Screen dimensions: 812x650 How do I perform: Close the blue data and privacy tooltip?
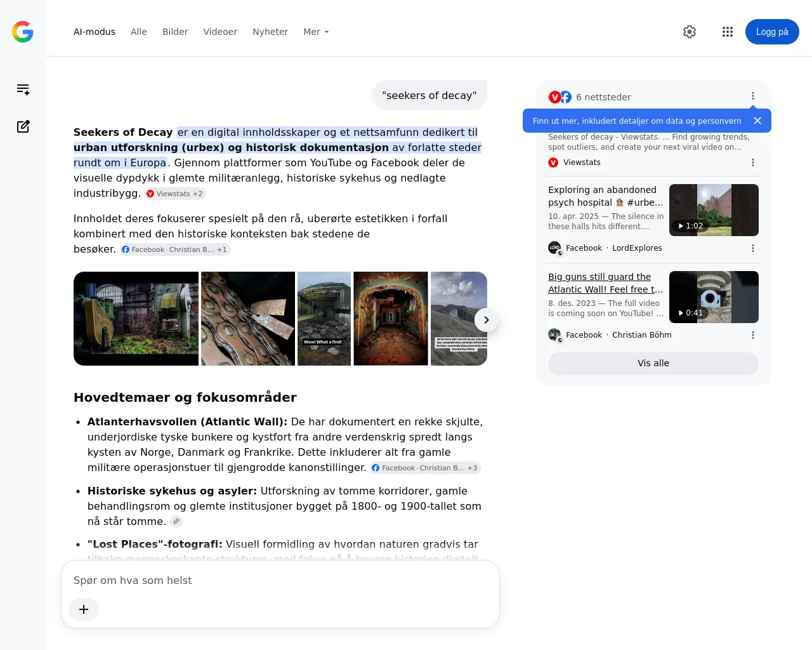click(x=757, y=121)
